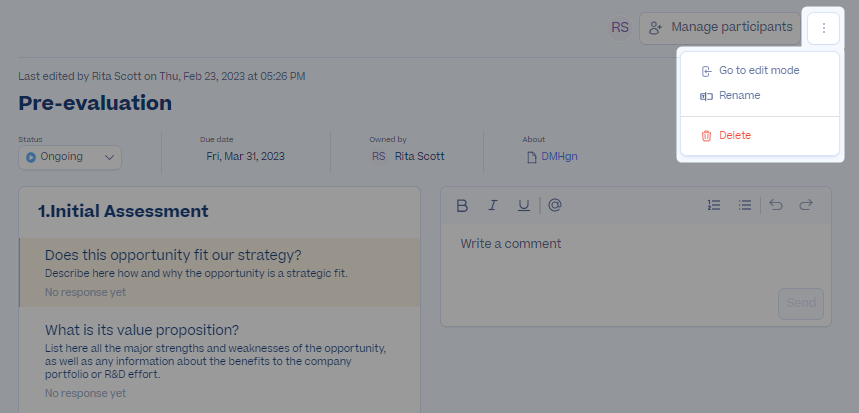Open Manage participants
859x413 pixels.
[720, 28]
